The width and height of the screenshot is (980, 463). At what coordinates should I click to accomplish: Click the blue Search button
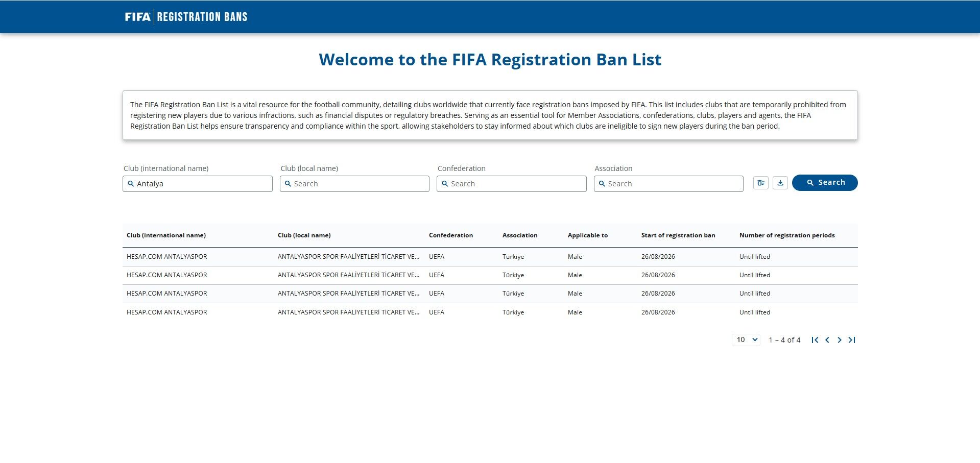coord(825,183)
